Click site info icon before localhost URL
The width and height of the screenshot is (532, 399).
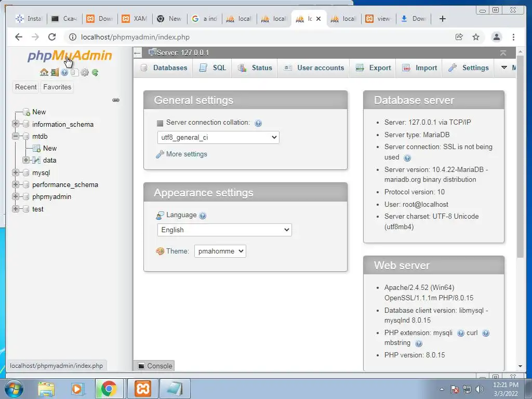tap(73, 37)
